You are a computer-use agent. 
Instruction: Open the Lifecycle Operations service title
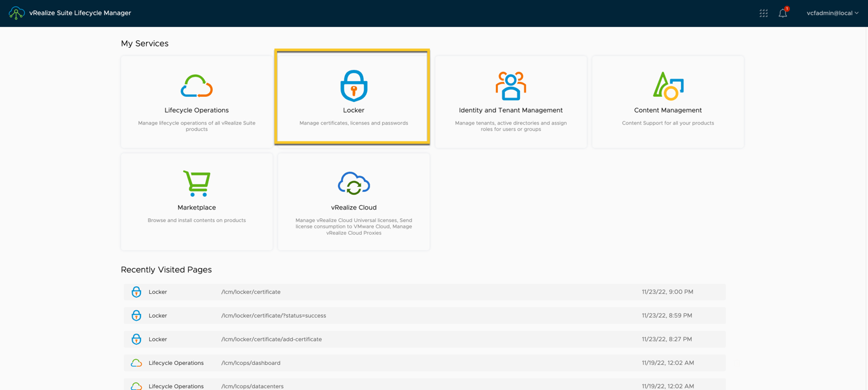click(196, 110)
